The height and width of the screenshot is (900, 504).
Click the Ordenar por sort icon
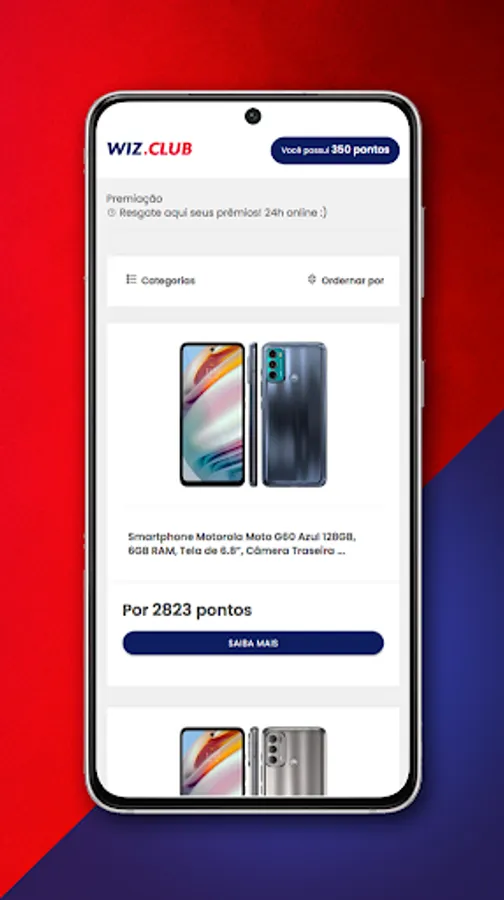tap(312, 280)
